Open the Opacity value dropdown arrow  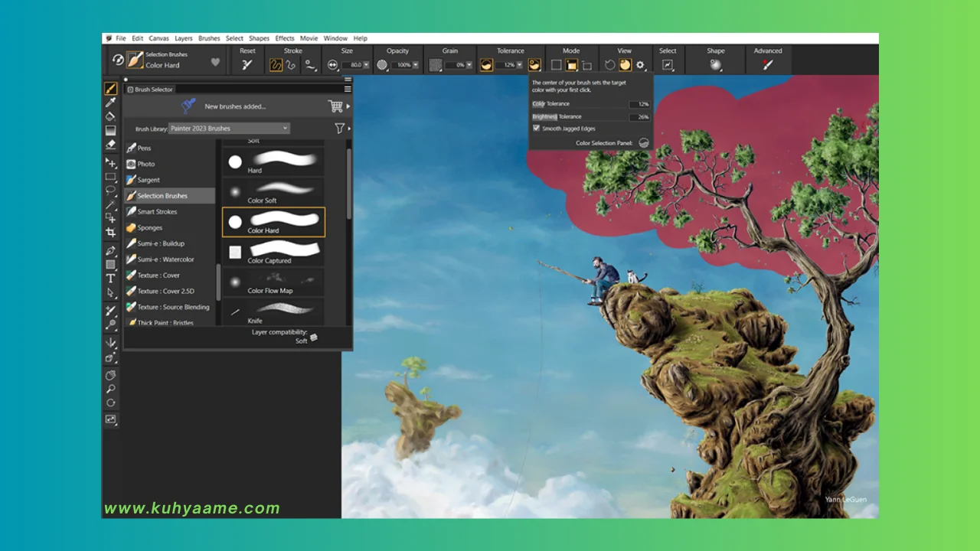point(416,66)
